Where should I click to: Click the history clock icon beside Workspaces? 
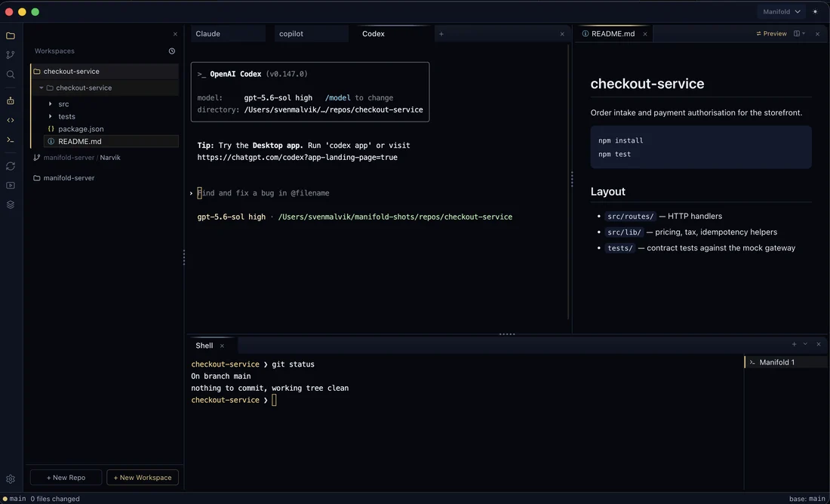(172, 51)
